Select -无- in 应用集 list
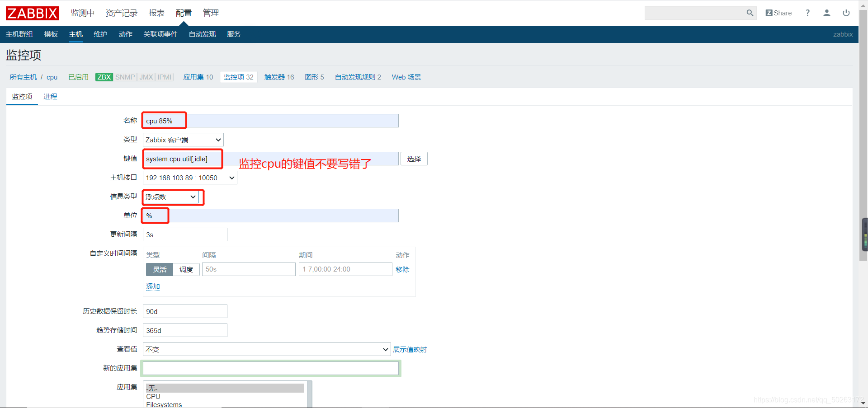The image size is (868, 408). click(225, 388)
